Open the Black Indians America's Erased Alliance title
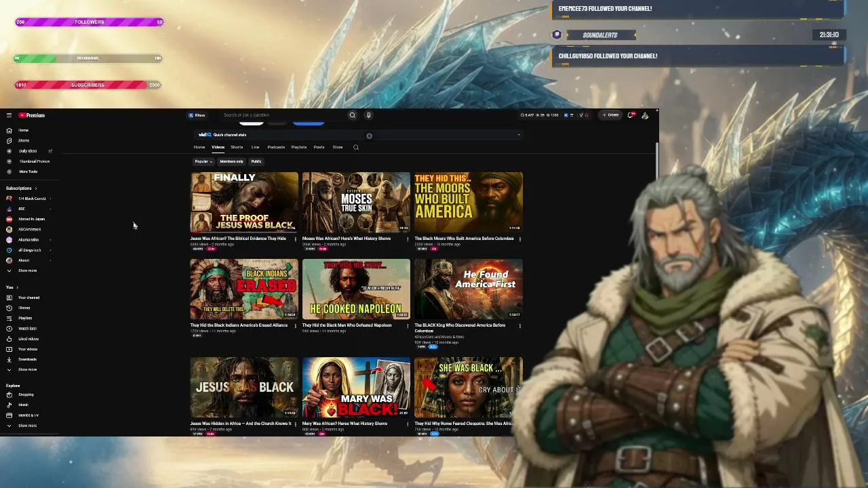This screenshot has height=488, width=868. [x=239, y=325]
